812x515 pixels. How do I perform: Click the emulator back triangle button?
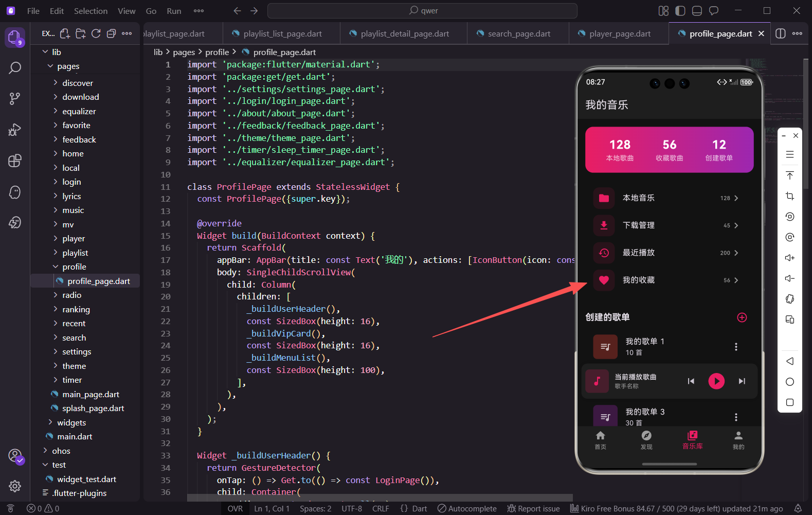[790, 361]
